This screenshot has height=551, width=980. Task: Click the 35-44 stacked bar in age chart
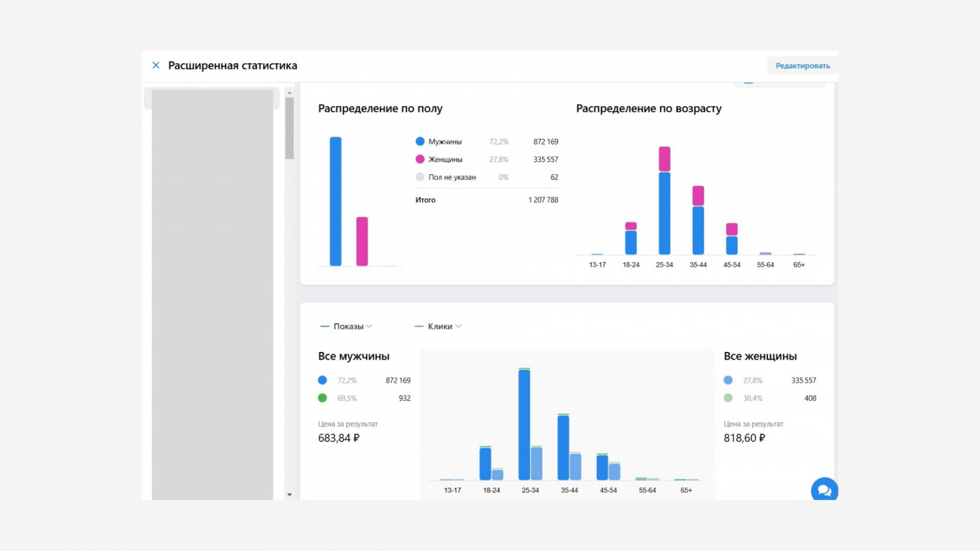698,220
